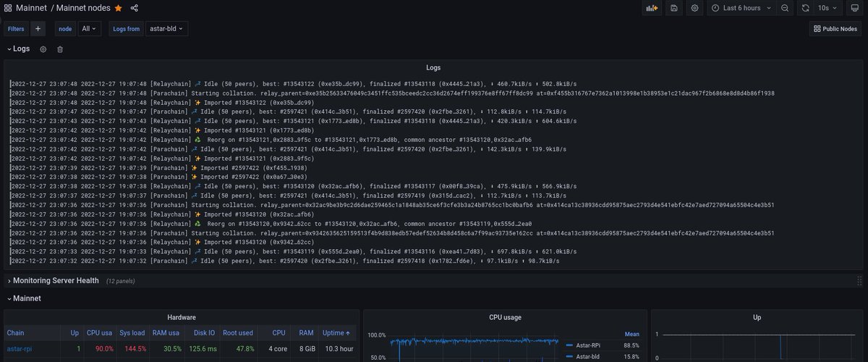Open the node variable All dropdown
This screenshot has width=868, height=362.
[x=89, y=29]
